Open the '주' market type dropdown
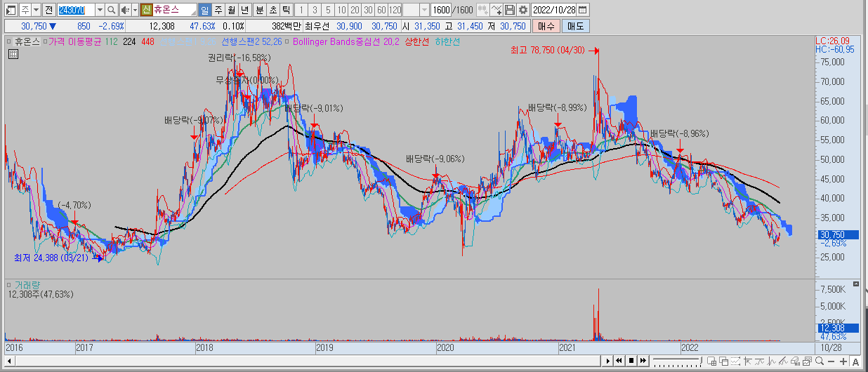 pos(37,10)
